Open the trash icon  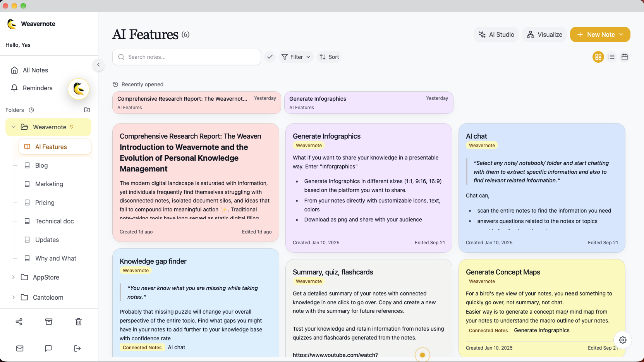[79, 322]
